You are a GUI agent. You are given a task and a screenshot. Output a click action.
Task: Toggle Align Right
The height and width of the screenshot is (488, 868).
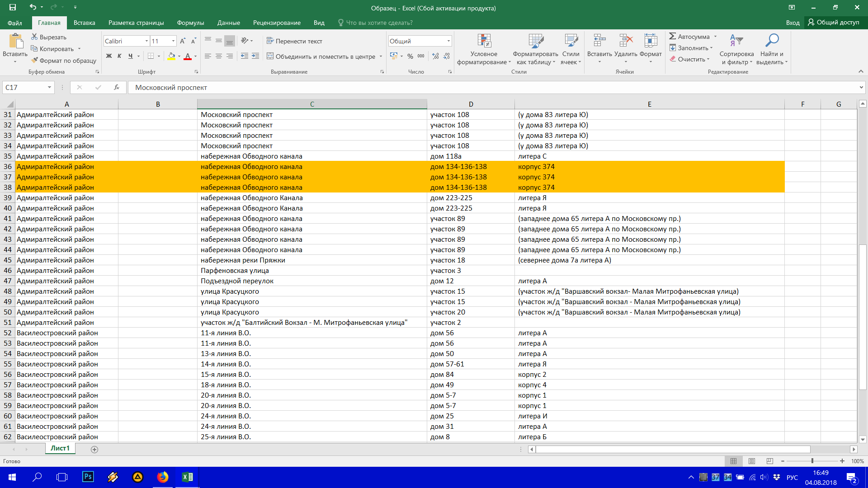[230, 56]
